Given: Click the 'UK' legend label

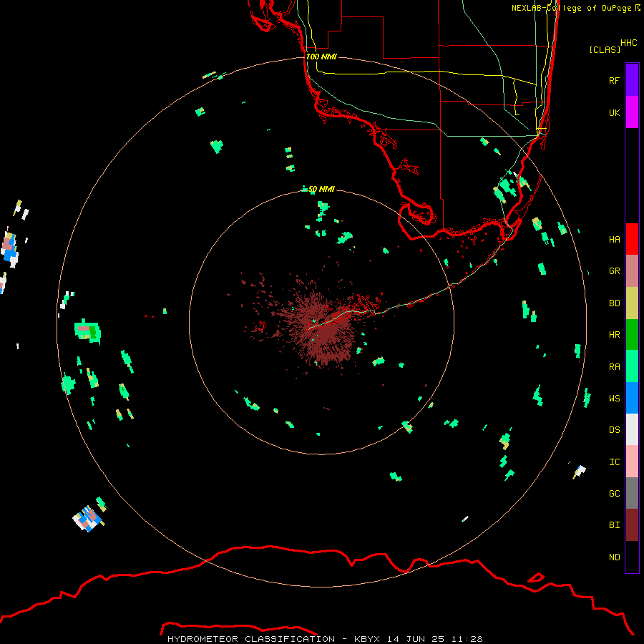Looking at the screenshot, I should coord(615,113).
